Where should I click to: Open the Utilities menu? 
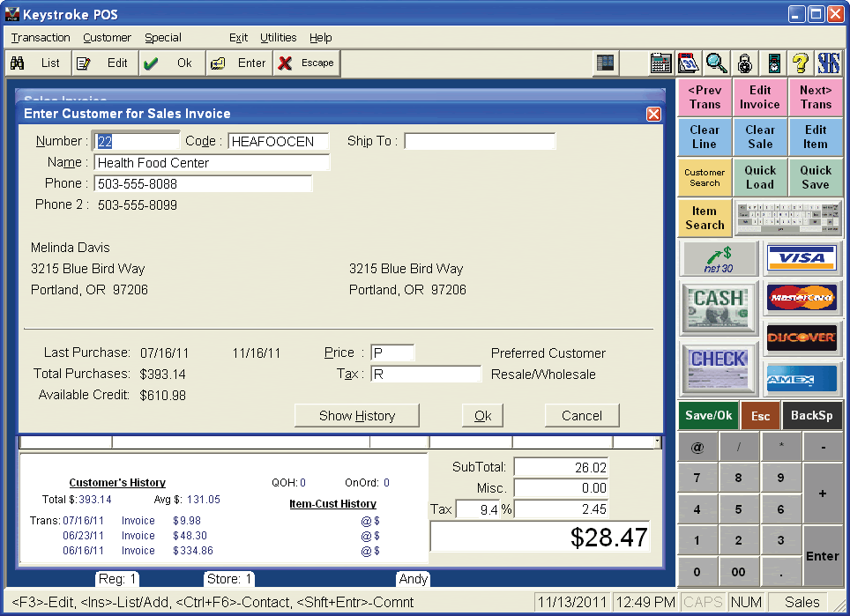coord(278,38)
